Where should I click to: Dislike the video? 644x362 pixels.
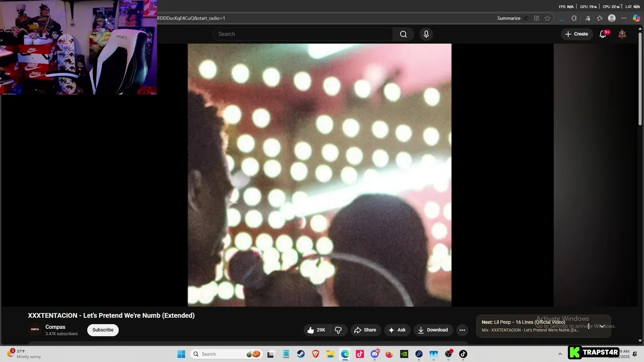(338, 330)
